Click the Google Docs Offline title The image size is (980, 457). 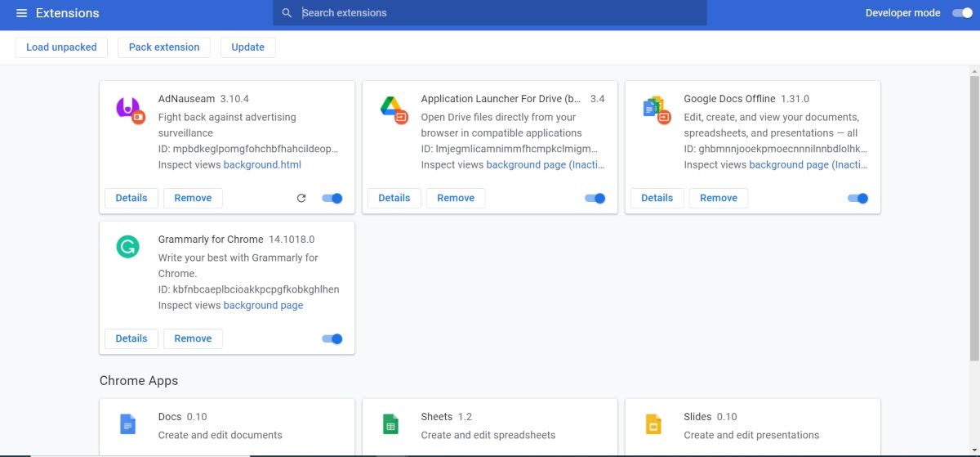click(729, 99)
